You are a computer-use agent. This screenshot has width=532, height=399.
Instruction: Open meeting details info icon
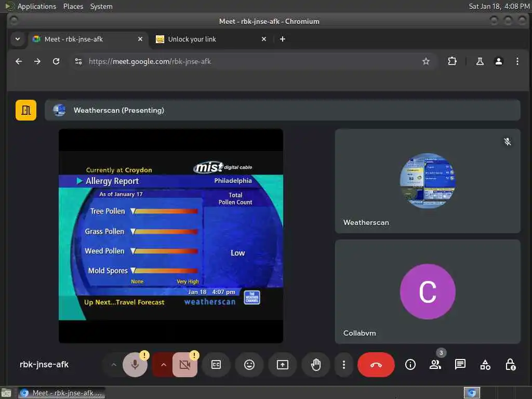tap(410, 365)
